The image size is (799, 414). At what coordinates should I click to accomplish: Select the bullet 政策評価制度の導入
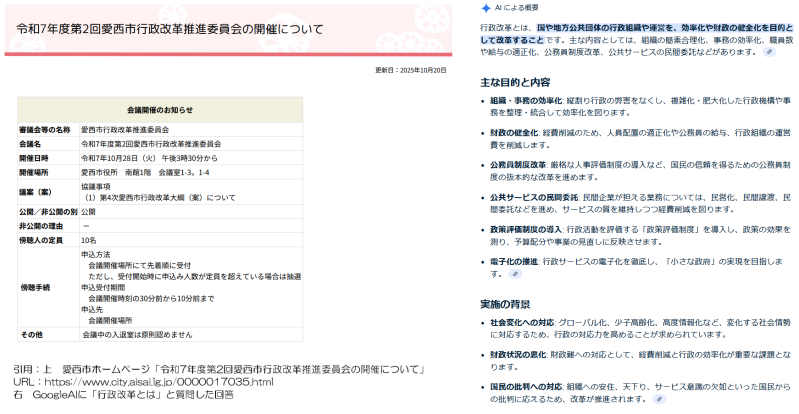pyautogui.click(x=526, y=230)
